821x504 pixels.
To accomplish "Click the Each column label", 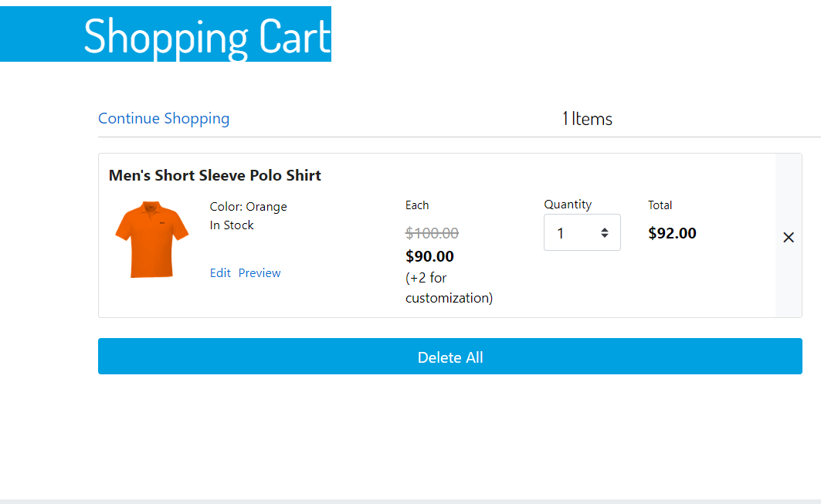I will pos(417,205).
